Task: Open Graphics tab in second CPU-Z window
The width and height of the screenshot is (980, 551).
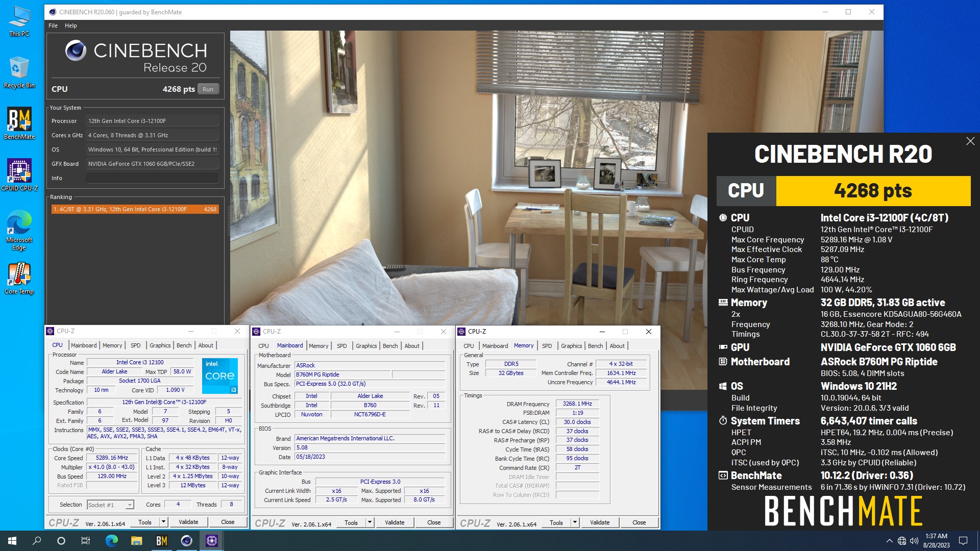Action: coord(366,346)
